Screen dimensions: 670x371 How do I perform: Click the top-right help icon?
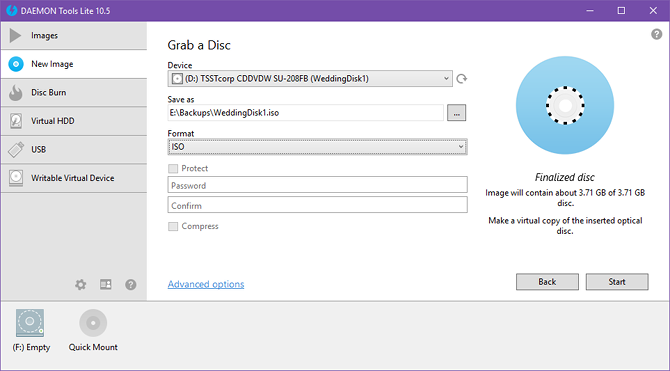coord(656,34)
